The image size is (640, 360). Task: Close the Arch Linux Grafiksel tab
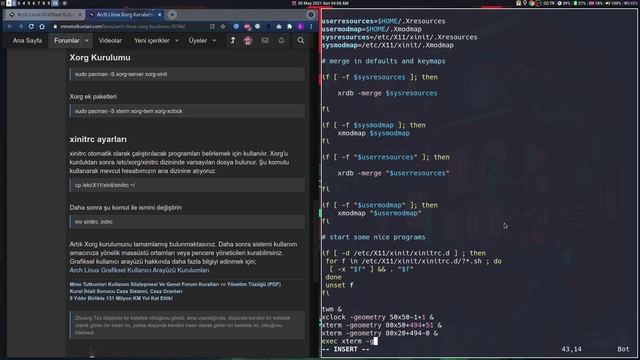coord(80,15)
